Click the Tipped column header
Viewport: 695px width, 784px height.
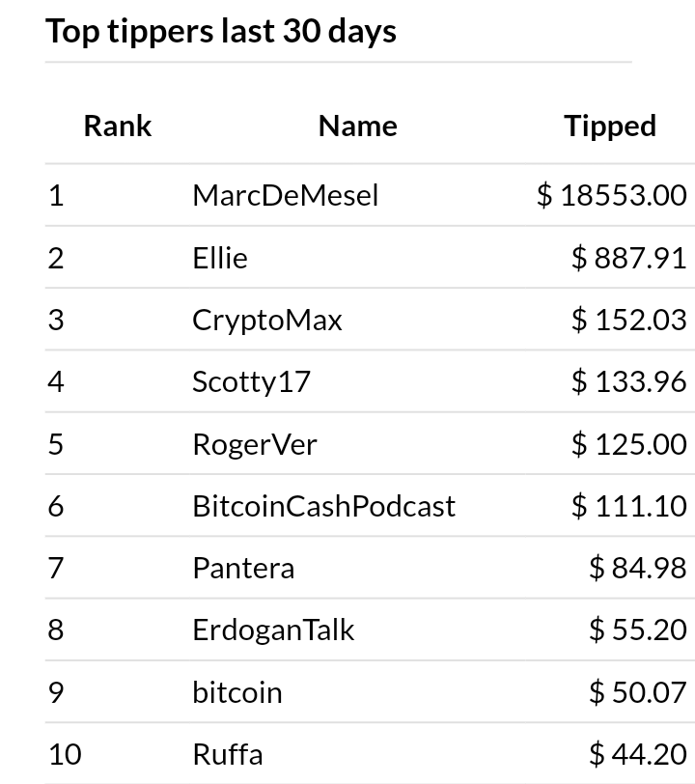(x=610, y=126)
